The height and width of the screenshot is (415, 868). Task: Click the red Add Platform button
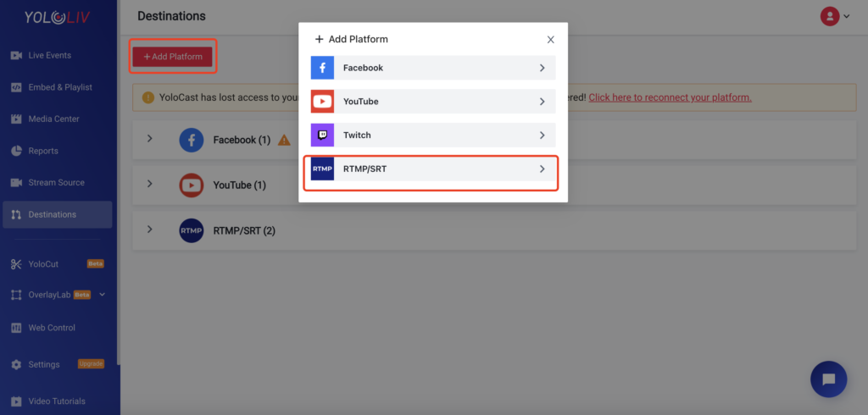(x=173, y=57)
